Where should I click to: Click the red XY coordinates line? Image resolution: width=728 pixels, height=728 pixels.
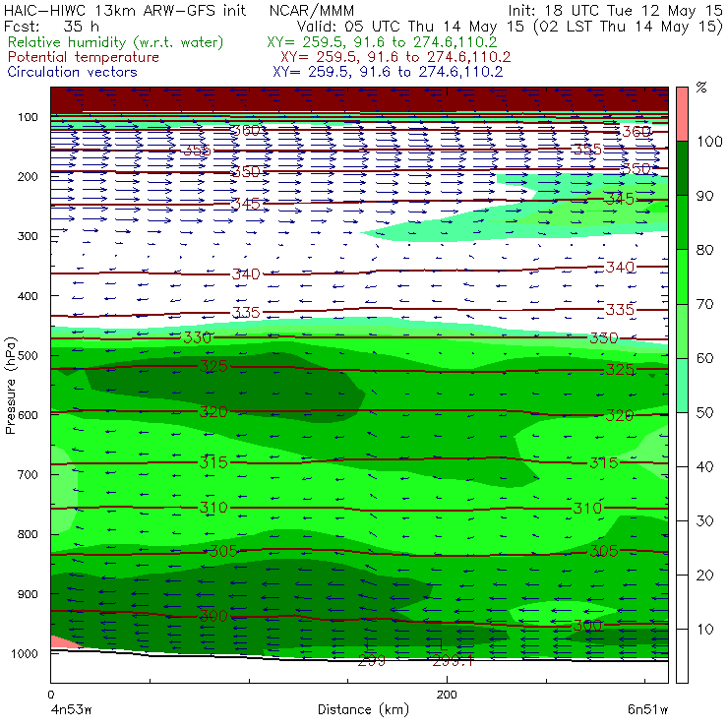point(395,58)
